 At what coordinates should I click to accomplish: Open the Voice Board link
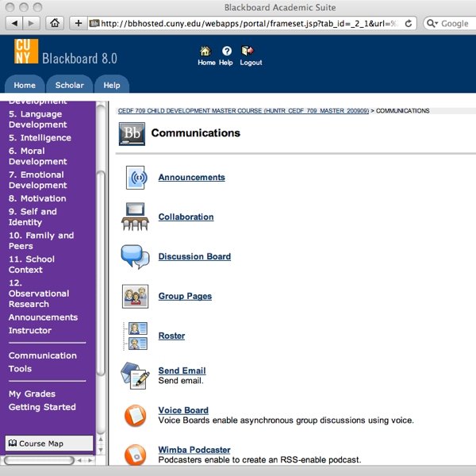(183, 410)
